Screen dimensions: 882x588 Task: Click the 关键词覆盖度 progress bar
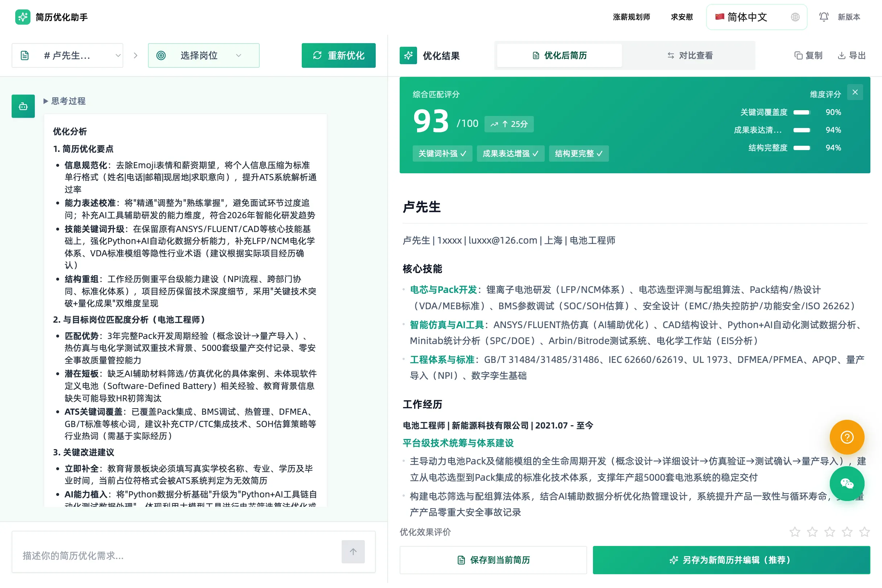[802, 112]
